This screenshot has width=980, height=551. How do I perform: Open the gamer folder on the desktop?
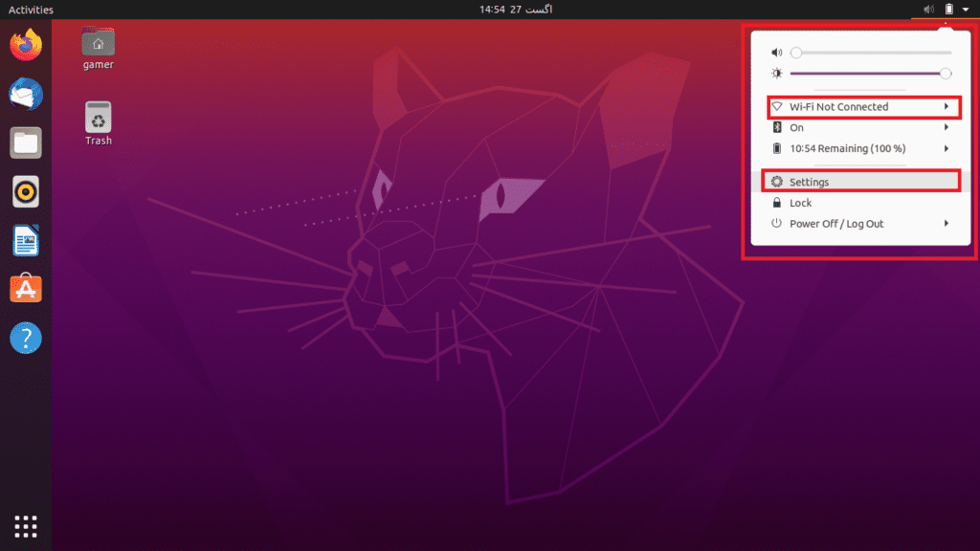click(x=97, y=44)
